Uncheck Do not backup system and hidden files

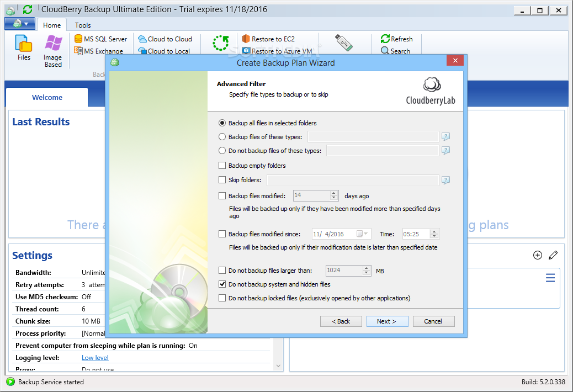tap(222, 284)
